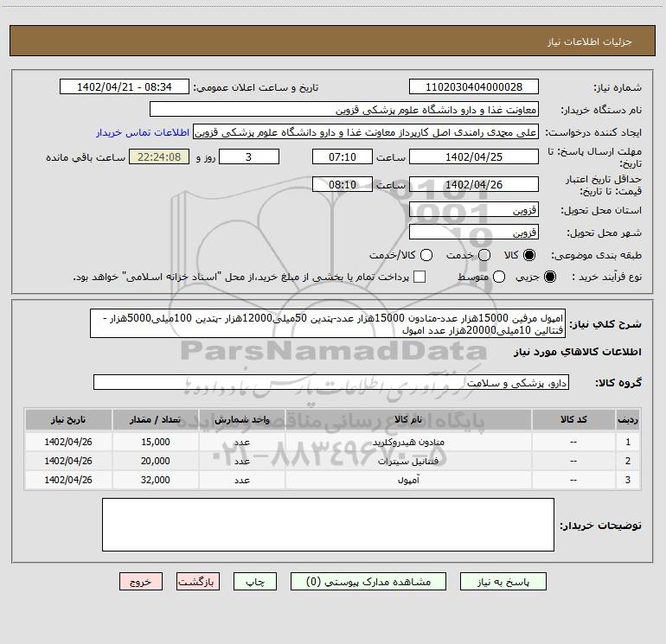The image size is (666, 644).
Task: Click the response deadline date 1402/04/25
Action: [x=474, y=156]
